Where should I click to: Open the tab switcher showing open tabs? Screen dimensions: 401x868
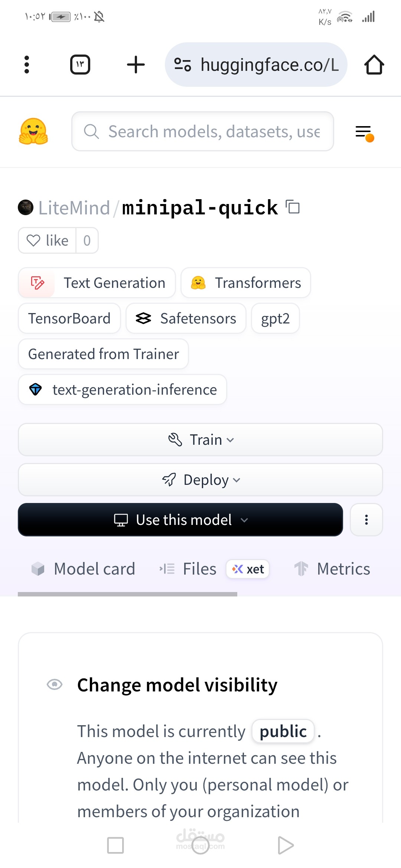pyautogui.click(x=80, y=65)
